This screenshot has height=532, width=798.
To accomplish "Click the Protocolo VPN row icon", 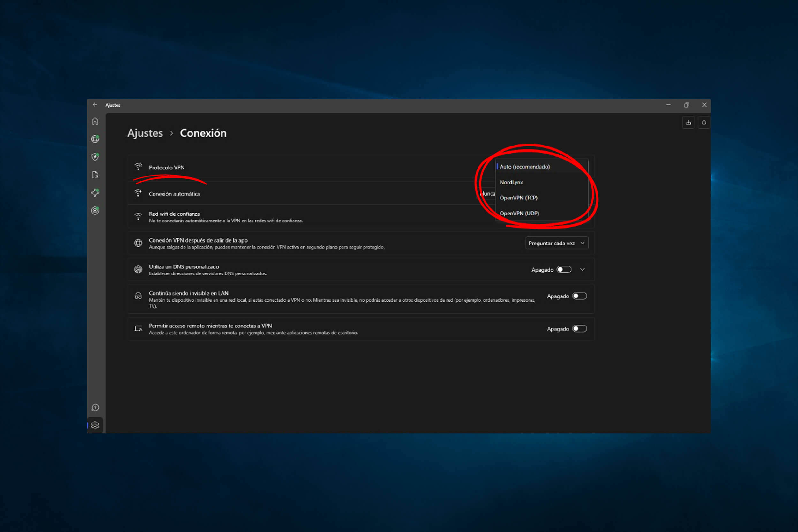I will pos(138,167).
